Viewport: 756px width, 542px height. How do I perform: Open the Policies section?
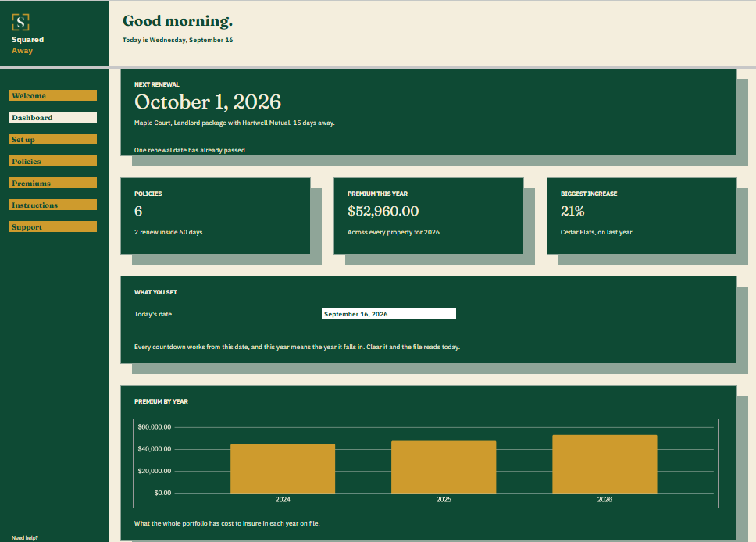point(53,161)
